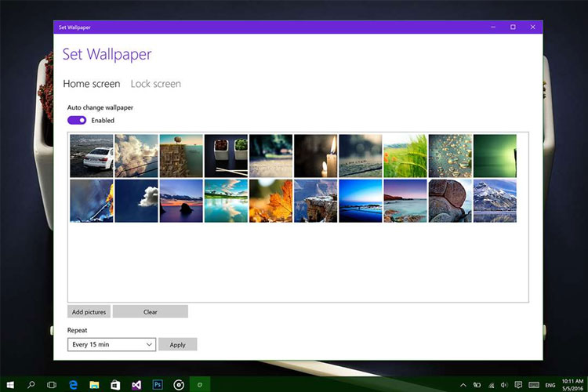Click the taskbar search icon

[31, 384]
